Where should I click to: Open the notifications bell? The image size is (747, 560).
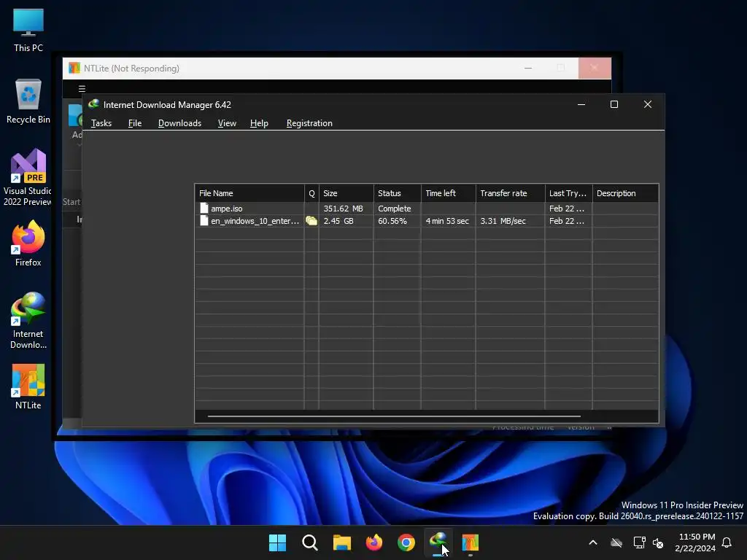pyautogui.click(x=727, y=542)
